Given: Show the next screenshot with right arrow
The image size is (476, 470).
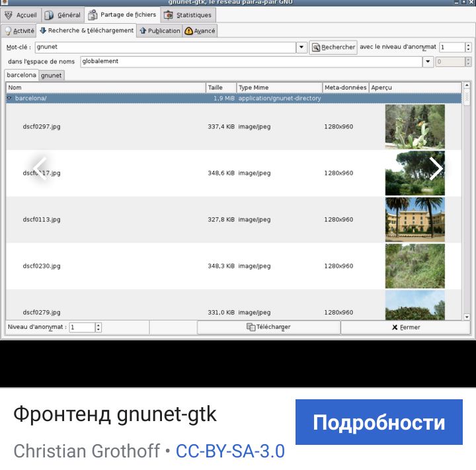Looking at the screenshot, I should pos(436,169).
